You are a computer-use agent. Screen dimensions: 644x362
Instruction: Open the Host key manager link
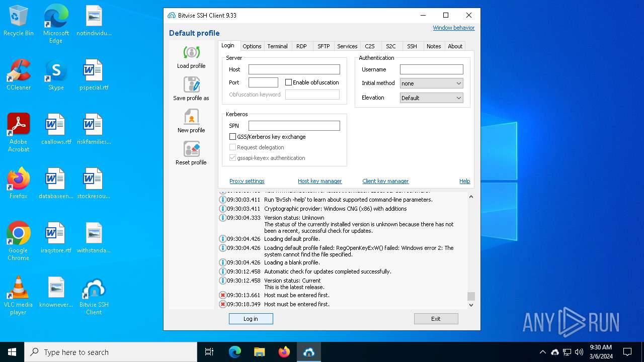[319, 181]
